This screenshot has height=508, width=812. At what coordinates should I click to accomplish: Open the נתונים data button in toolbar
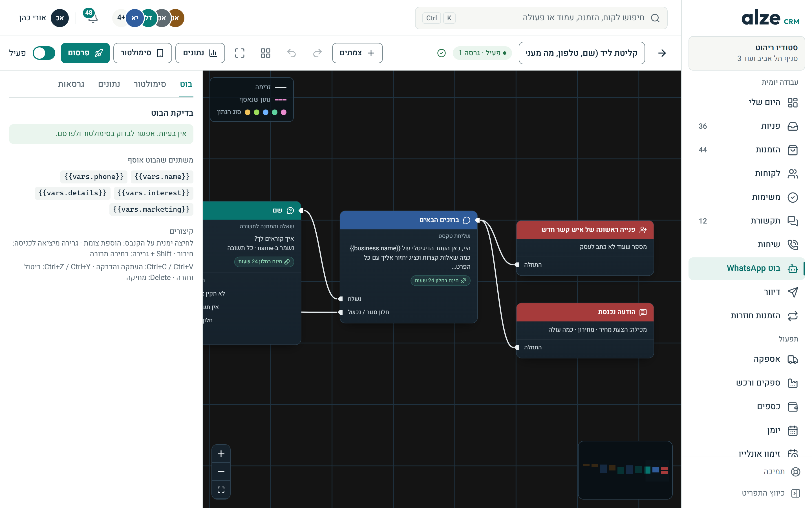point(200,53)
